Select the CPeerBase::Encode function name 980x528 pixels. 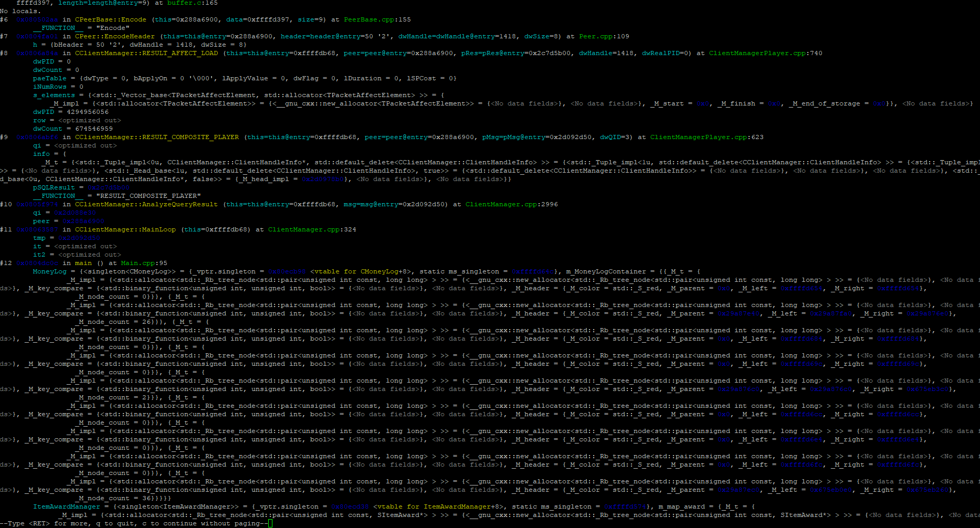click(x=110, y=19)
